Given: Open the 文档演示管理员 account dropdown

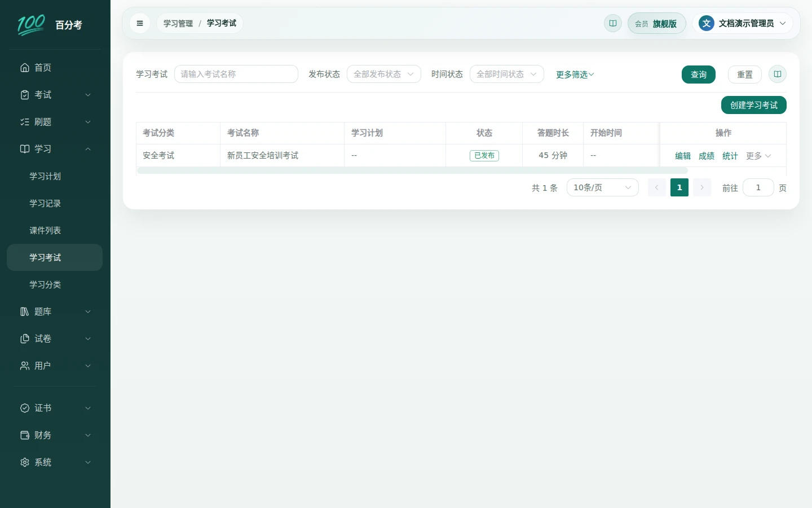Looking at the screenshot, I should [x=743, y=23].
